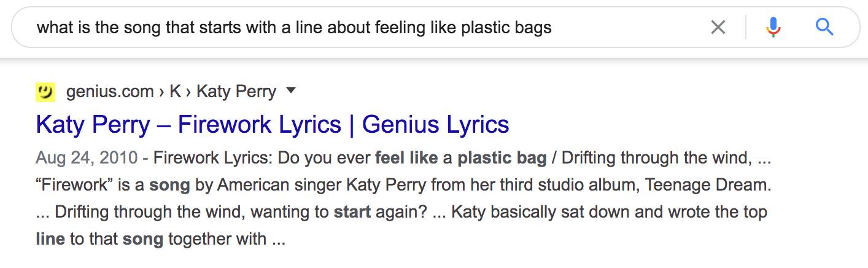The width and height of the screenshot is (868, 268).
Task: Click bold 'feel like' in the snippet
Action: [x=406, y=158]
